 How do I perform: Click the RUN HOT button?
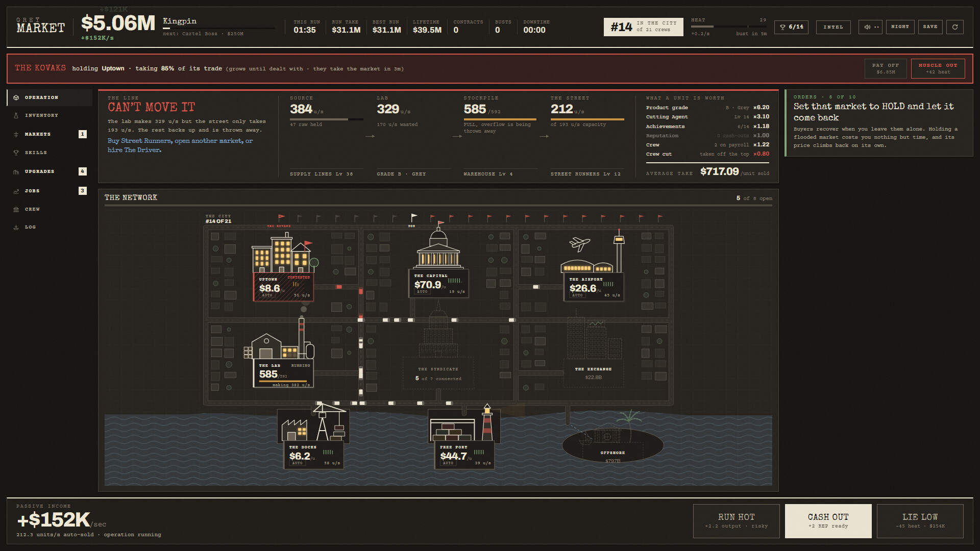pyautogui.click(x=736, y=521)
